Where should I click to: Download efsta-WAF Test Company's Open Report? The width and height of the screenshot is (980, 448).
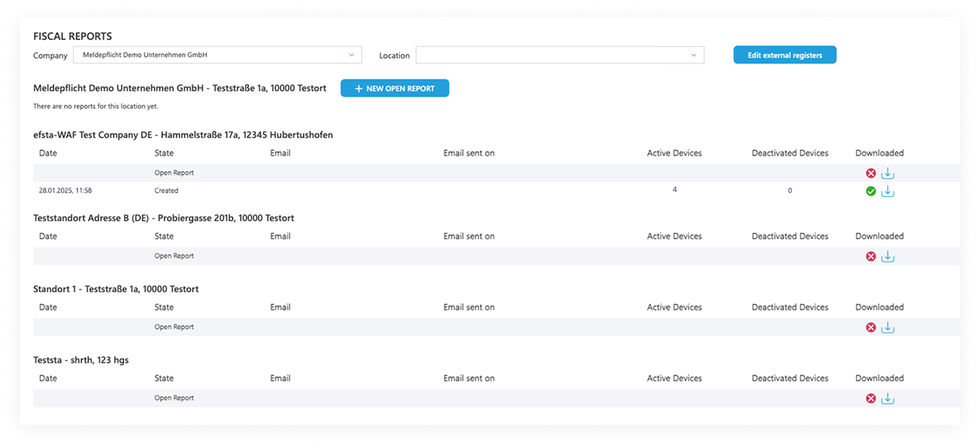[x=887, y=173]
